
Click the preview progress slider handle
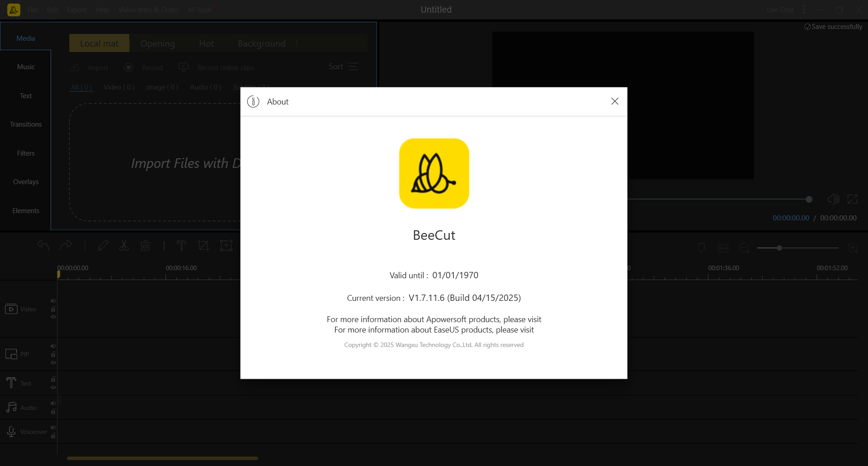(x=809, y=199)
